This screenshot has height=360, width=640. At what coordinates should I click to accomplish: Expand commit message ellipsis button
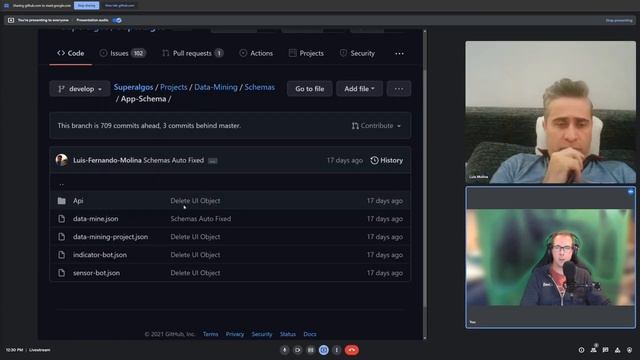[x=213, y=161]
